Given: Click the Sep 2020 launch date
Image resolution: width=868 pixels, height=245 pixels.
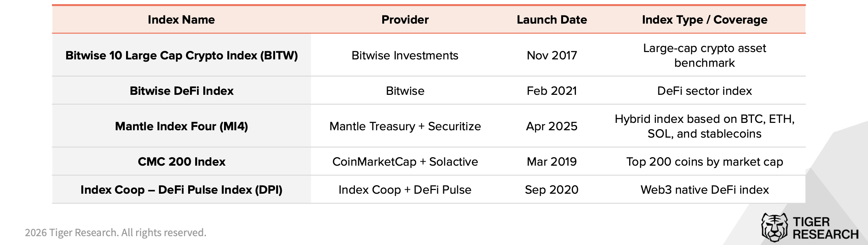Looking at the screenshot, I should pos(552,190).
